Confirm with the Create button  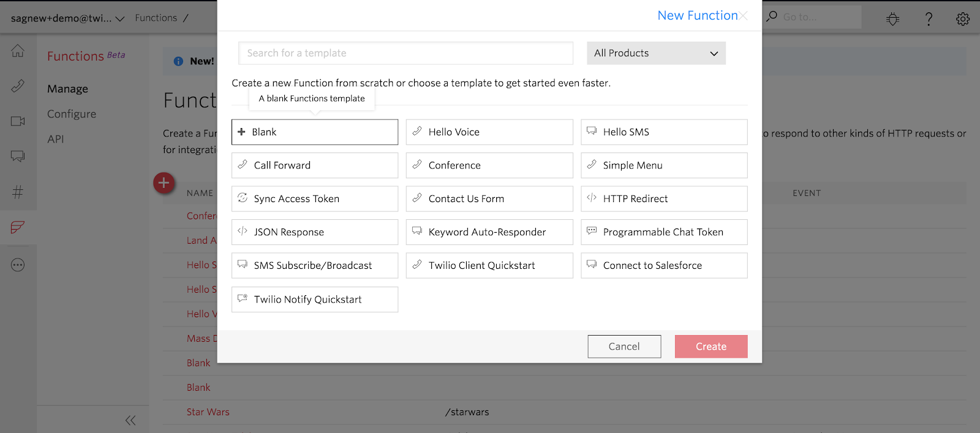pos(711,346)
